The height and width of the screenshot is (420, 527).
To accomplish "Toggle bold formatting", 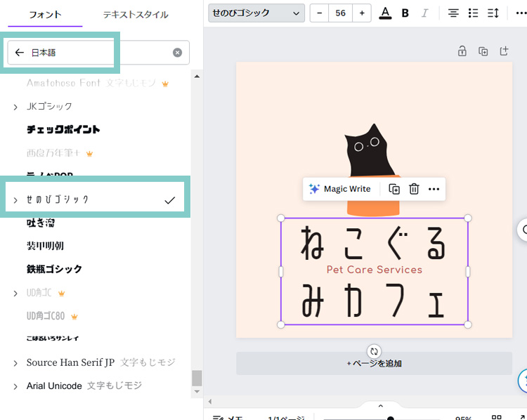I will pyautogui.click(x=405, y=13).
